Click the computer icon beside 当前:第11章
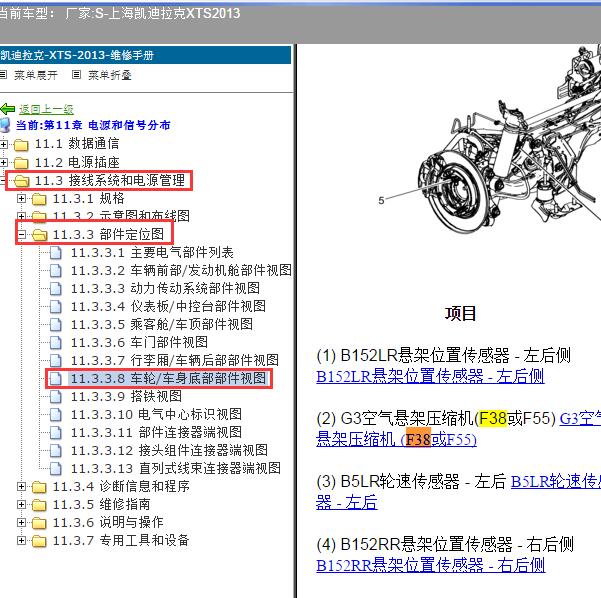 pos(5,125)
